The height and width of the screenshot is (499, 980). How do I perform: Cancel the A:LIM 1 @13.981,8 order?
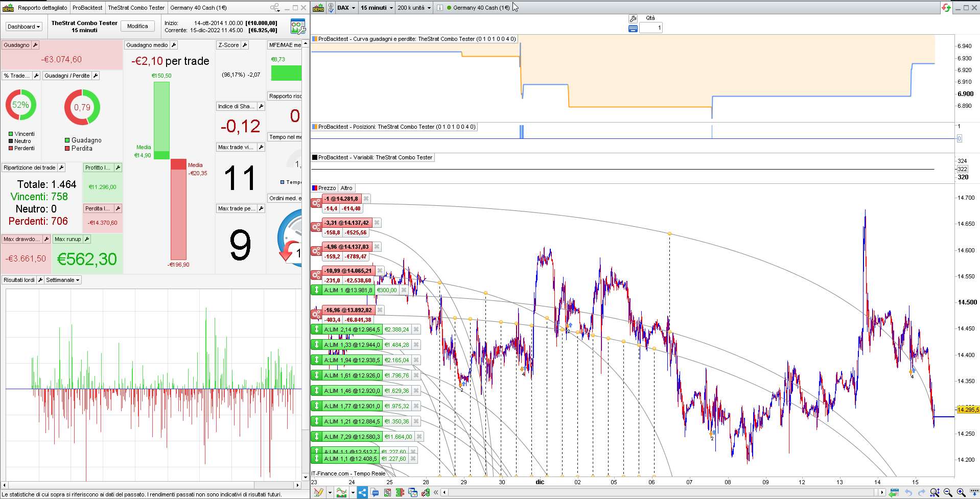(x=404, y=290)
